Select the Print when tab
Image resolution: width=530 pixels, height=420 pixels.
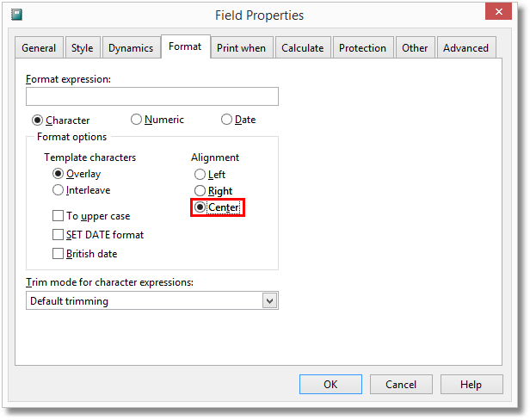241,48
